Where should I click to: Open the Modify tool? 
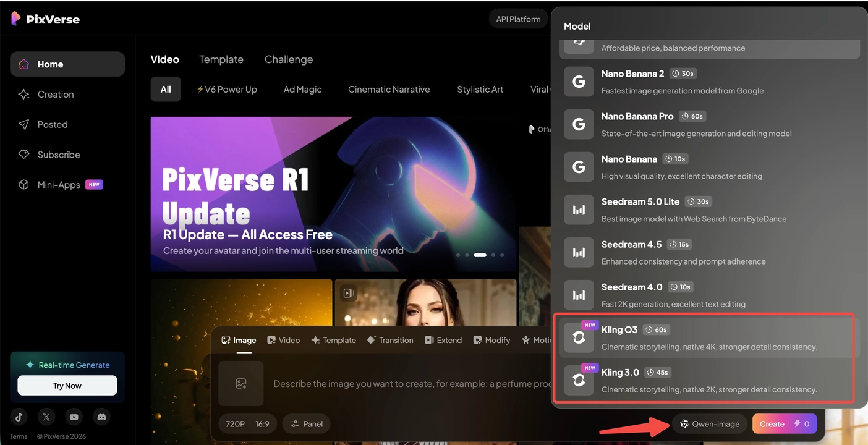491,340
